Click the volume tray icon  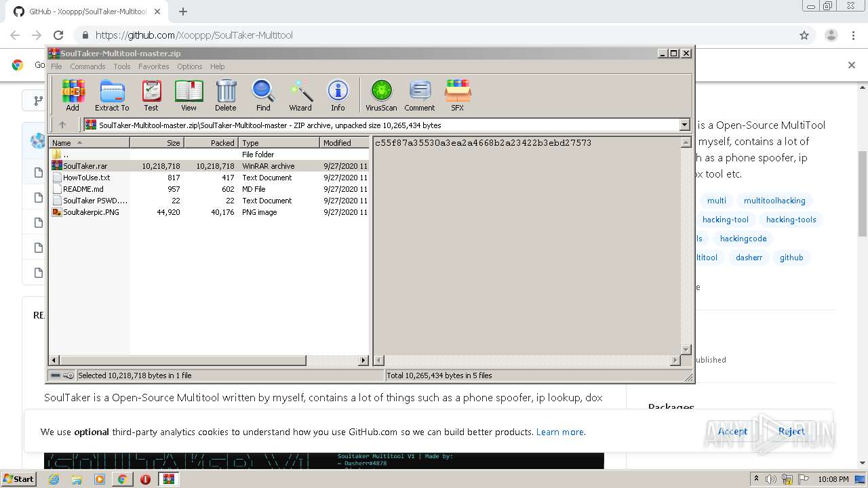click(x=771, y=479)
